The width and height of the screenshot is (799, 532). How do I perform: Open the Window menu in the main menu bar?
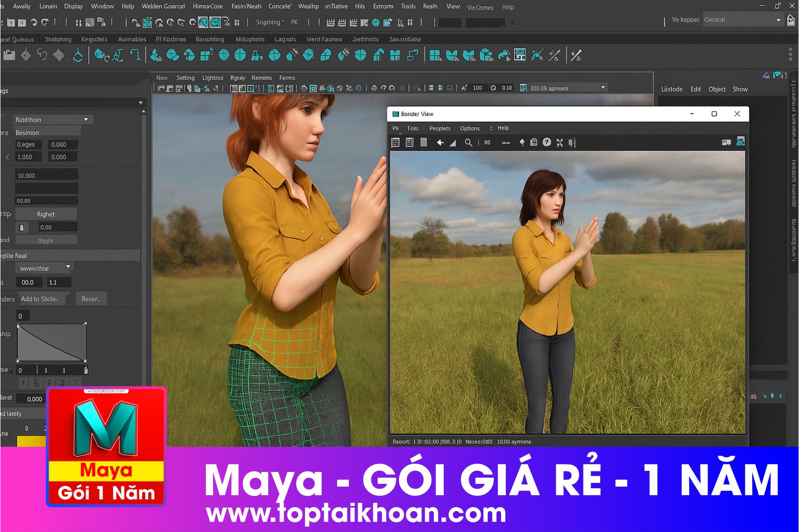(x=102, y=6)
